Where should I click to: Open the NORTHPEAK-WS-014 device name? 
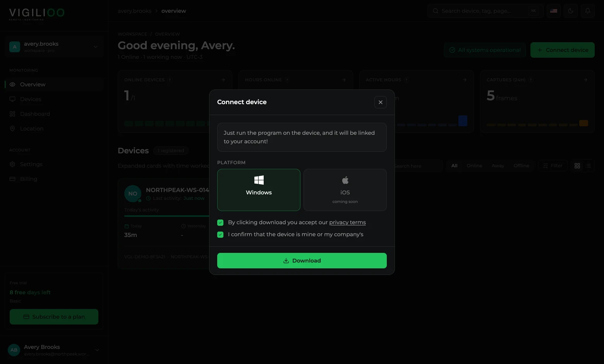coord(177,190)
